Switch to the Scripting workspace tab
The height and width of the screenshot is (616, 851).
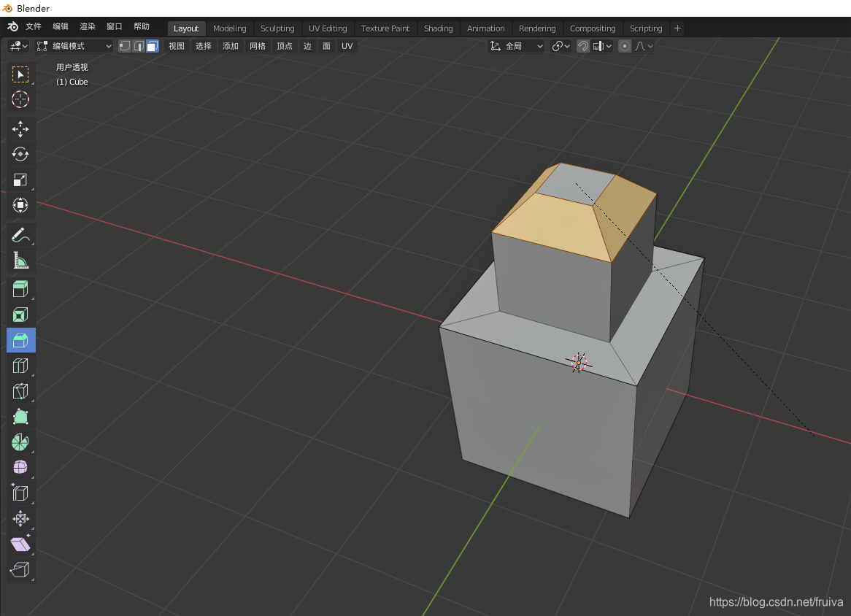[x=646, y=28]
